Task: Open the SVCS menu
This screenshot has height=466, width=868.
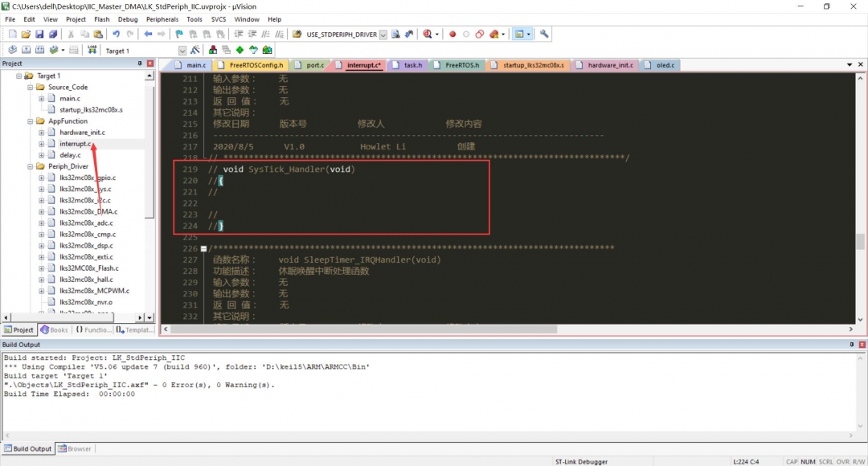Action: coord(219,19)
